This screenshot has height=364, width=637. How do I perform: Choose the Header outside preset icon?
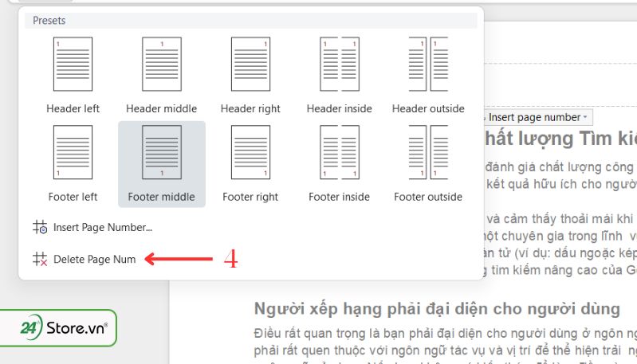click(428, 64)
